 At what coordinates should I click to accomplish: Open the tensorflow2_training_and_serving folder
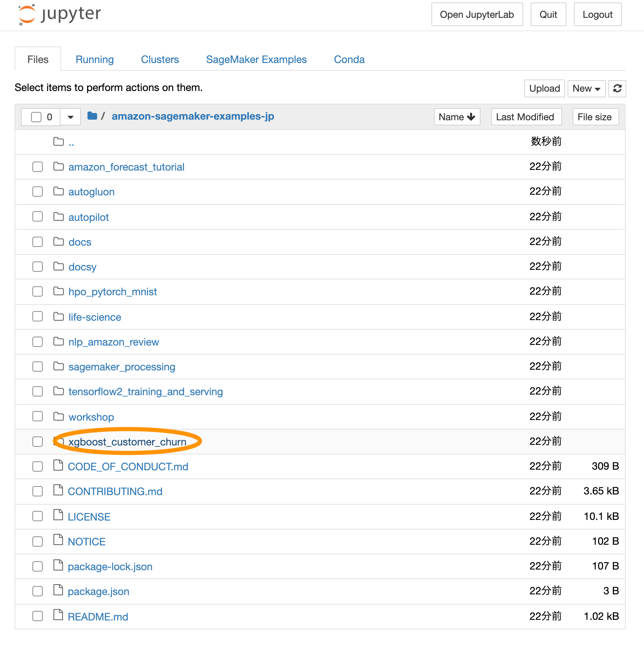146,392
